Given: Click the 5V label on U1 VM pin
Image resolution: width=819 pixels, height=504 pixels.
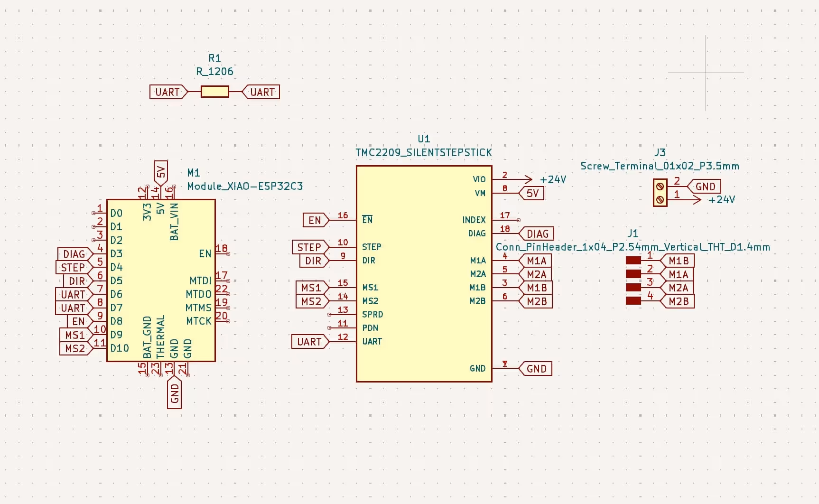Looking at the screenshot, I should pos(532,193).
